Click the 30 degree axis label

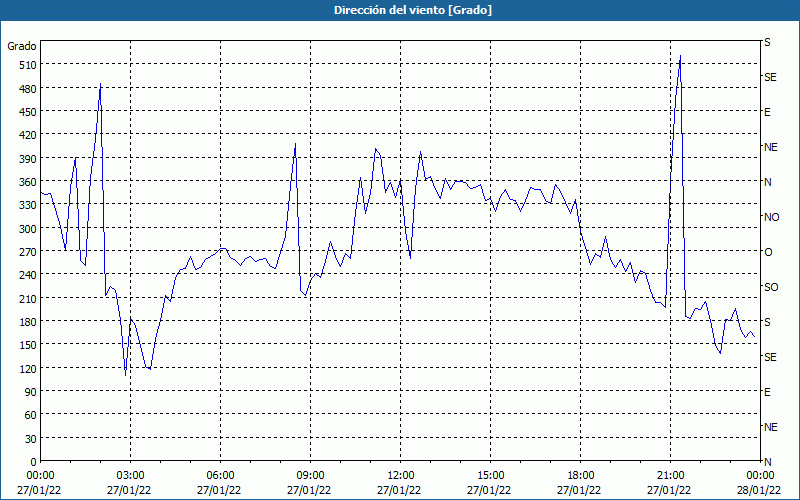click(x=30, y=439)
